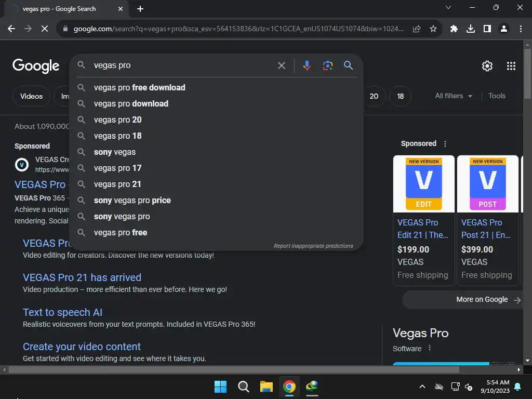532x399 pixels.
Task: Open Windows taskbar search
Action: (x=243, y=387)
